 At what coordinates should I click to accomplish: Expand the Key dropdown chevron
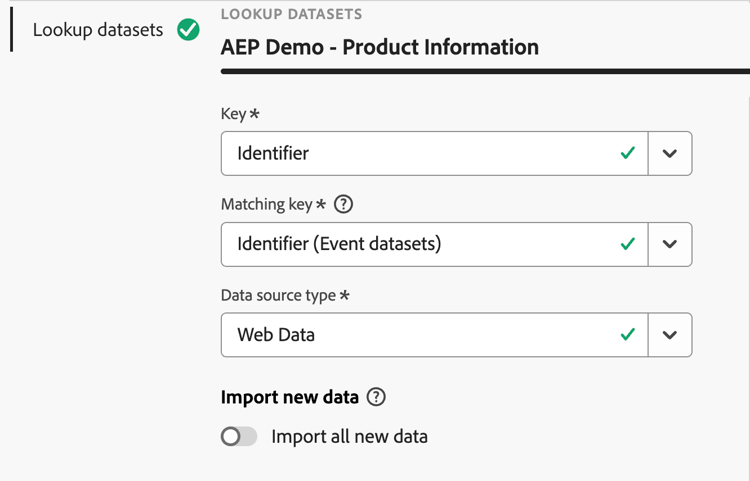670,154
